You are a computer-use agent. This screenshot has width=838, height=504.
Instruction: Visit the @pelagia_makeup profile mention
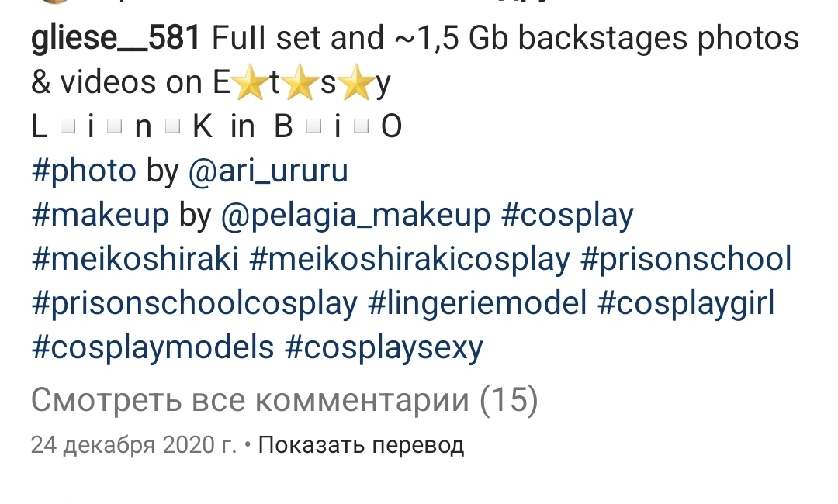(355, 216)
